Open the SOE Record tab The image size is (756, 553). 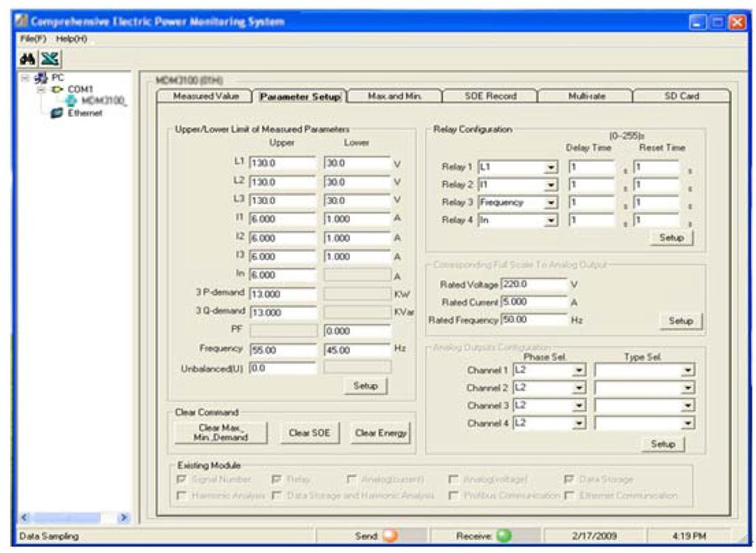coord(490,96)
